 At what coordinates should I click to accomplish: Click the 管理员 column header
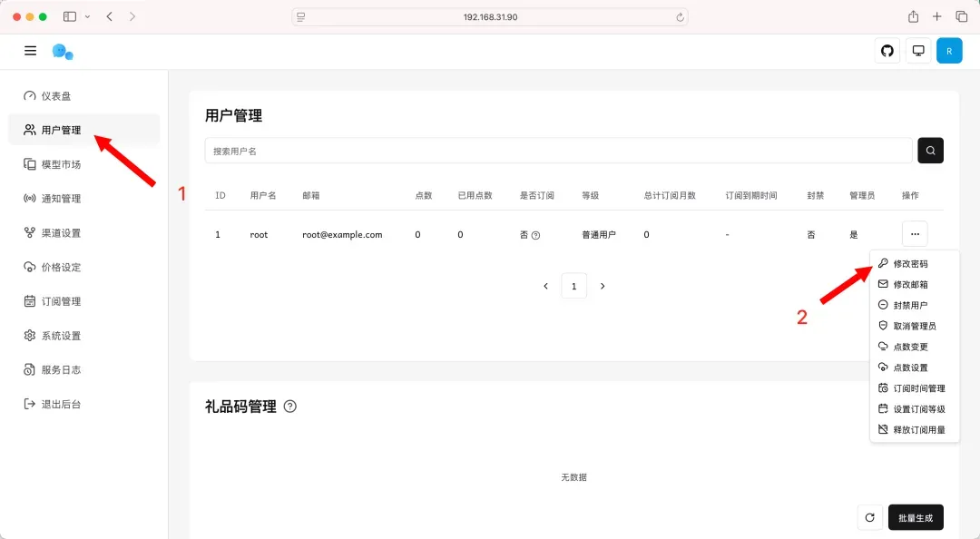(x=862, y=195)
